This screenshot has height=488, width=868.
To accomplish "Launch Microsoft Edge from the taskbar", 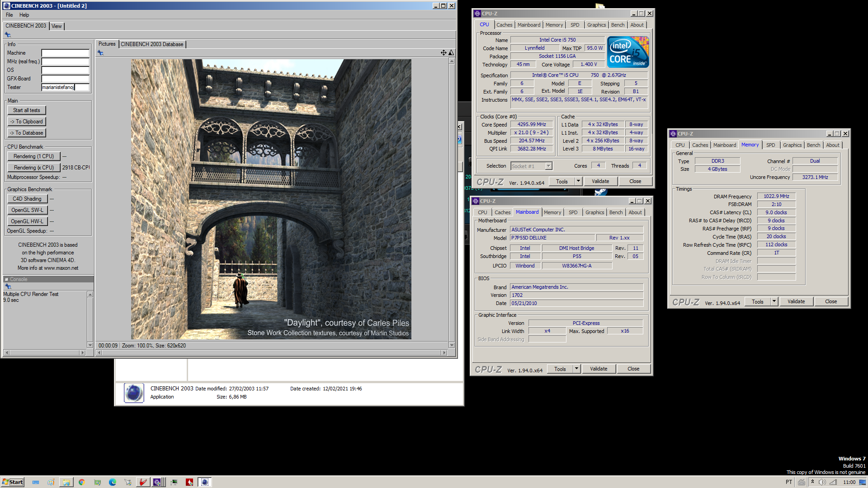I will click(x=113, y=482).
